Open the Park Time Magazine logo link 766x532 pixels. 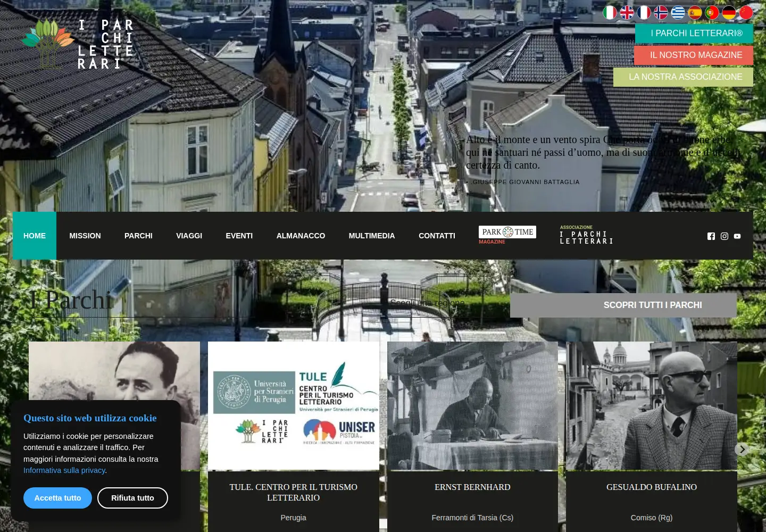[507, 235]
